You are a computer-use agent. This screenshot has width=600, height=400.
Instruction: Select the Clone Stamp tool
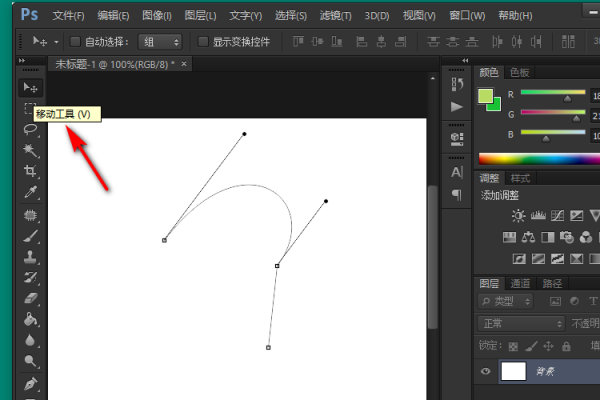tap(30, 256)
